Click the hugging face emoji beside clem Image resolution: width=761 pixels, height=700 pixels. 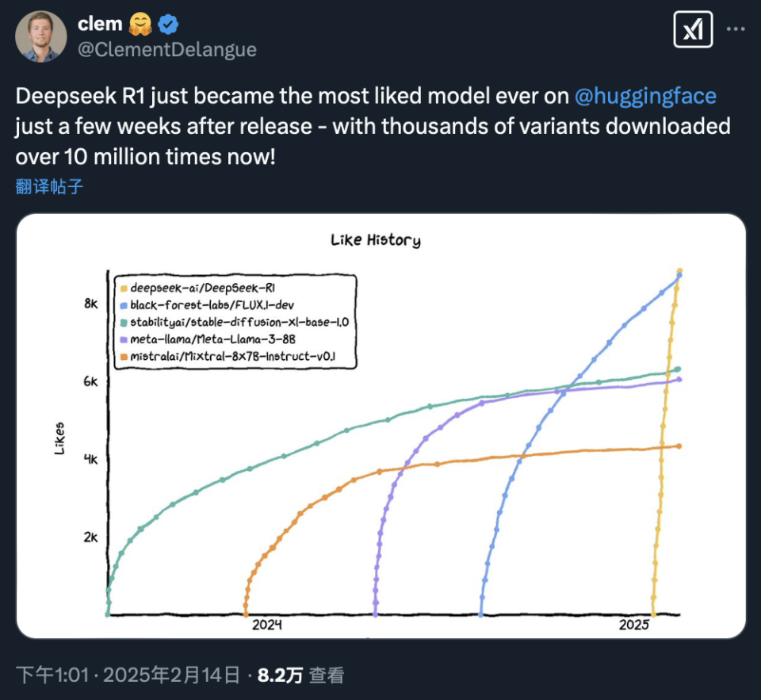point(140,23)
